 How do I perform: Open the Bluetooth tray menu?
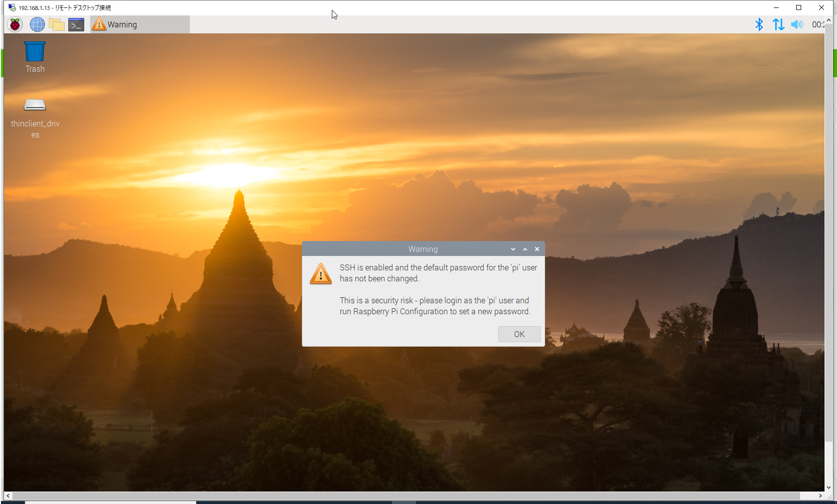pyautogui.click(x=759, y=24)
